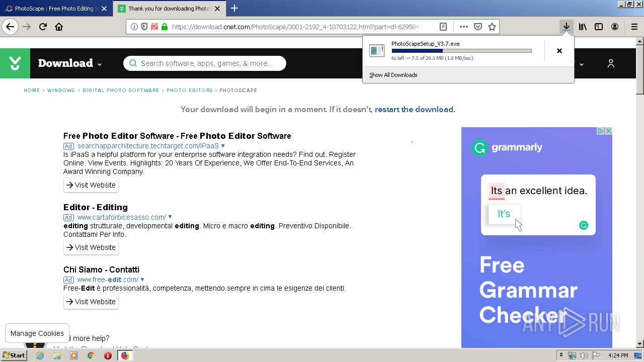This screenshot has height=362, width=644.
Task: Expand the header chevron beside profile icon
Action: click(x=582, y=64)
